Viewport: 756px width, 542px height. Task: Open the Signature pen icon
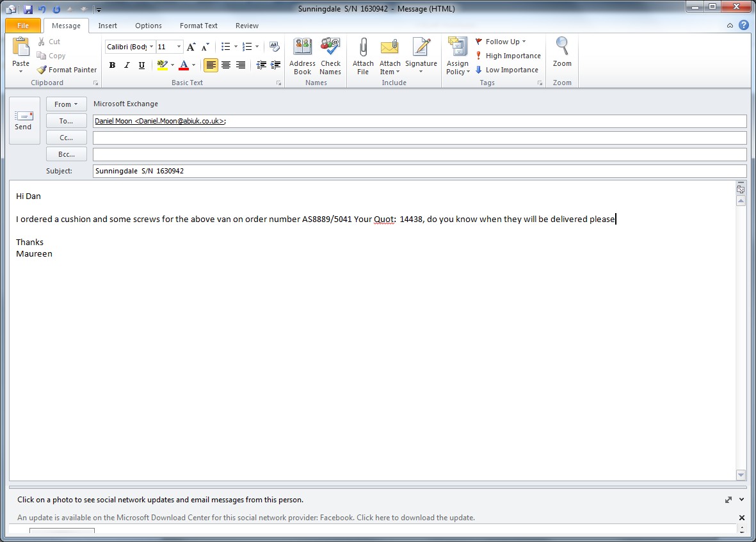pos(421,47)
